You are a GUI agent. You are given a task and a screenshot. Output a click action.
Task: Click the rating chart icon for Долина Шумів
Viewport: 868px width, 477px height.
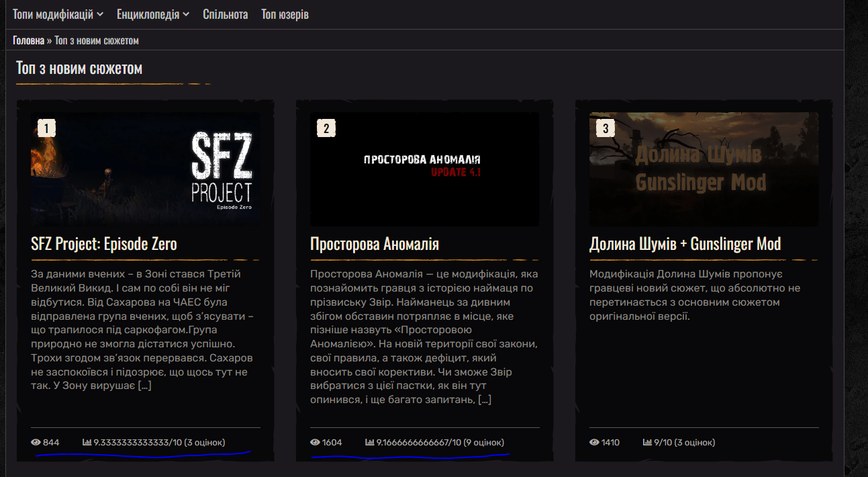pos(647,443)
